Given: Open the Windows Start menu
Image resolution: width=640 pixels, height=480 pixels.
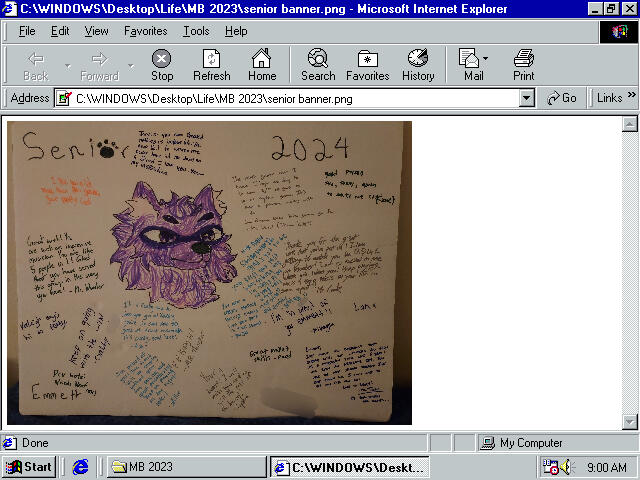Looking at the screenshot, I should 28,467.
